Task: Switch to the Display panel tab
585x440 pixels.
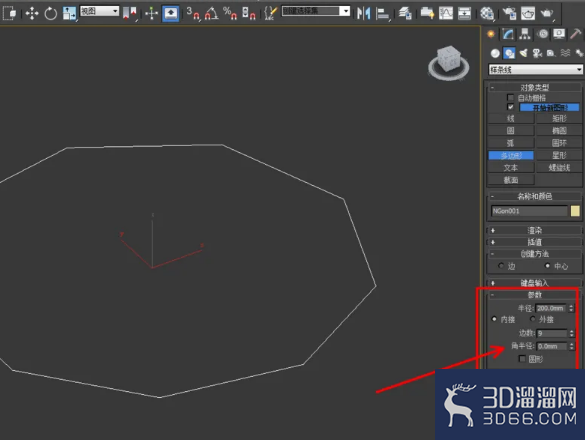Action: click(x=559, y=34)
